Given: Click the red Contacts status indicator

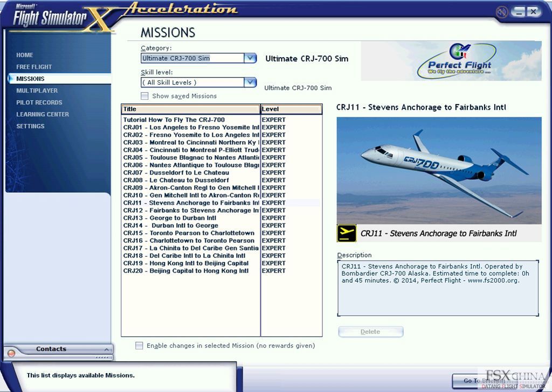Looking at the screenshot, I should tap(11, 353).
